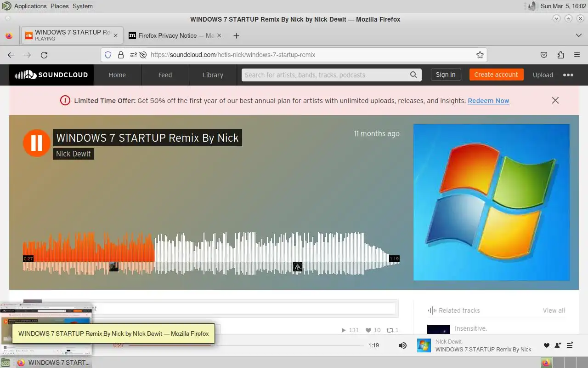This screenshot has height=368, width=588.
Task: Open the Places menu
Action: [x=59, y=6]
